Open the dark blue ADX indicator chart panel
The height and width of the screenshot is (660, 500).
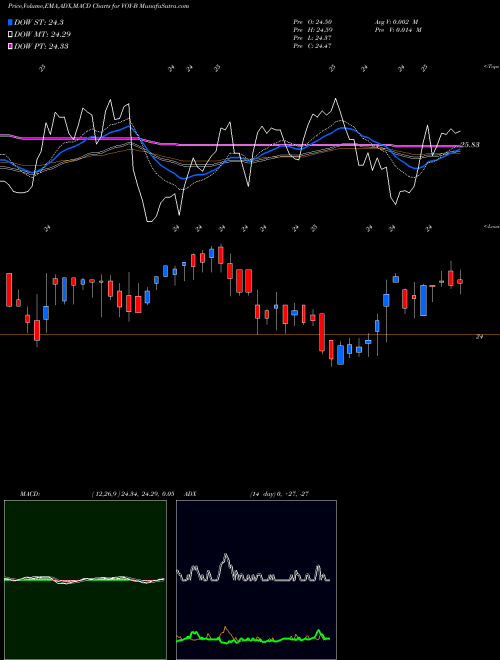pyautogui.click(x=256, y=580)
